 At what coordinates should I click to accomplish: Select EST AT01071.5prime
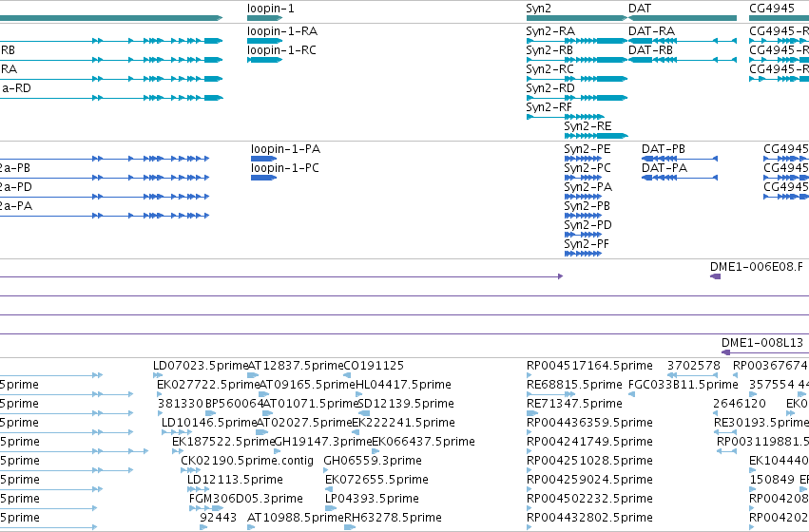(269, 413)
